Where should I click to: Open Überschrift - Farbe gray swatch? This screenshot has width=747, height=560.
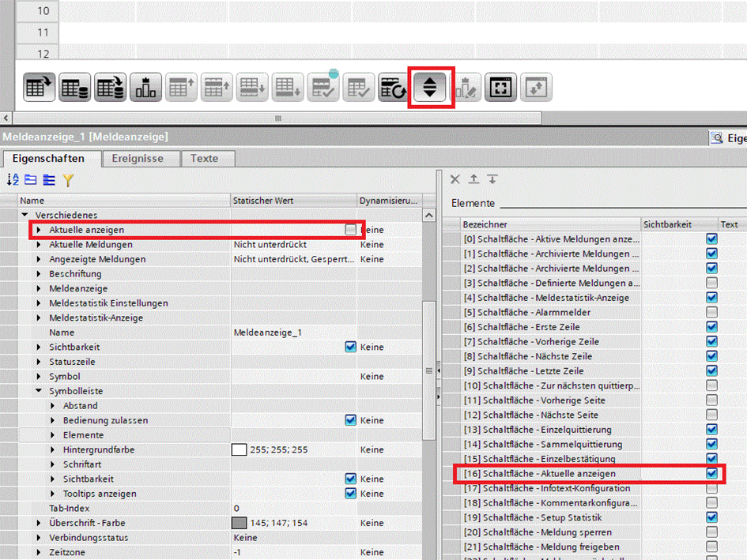239,523
